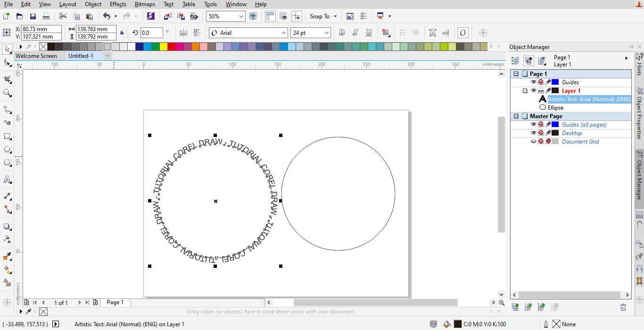Screen dimensions: 644x330
Task: Select the Shape tool in the toolbox
Action: (x=7, y=63)
